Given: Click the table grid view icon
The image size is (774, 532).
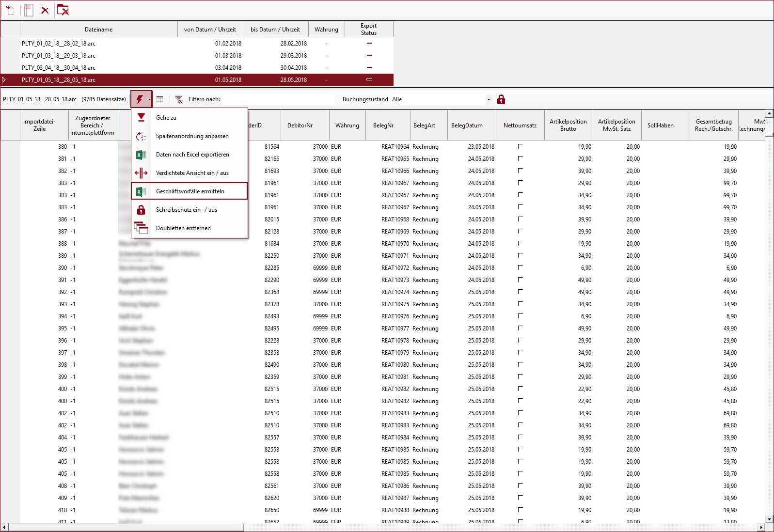Looking at the screenshot, I should (x=159, y=99).
